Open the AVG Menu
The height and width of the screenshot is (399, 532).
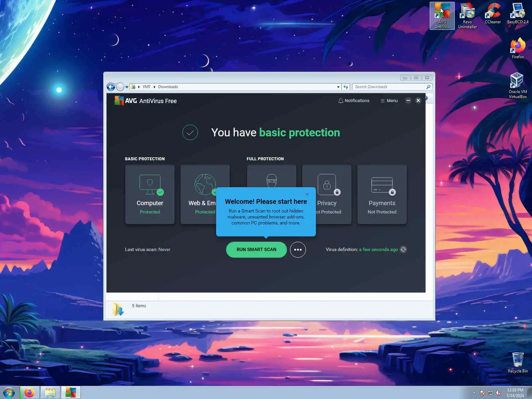389,100
